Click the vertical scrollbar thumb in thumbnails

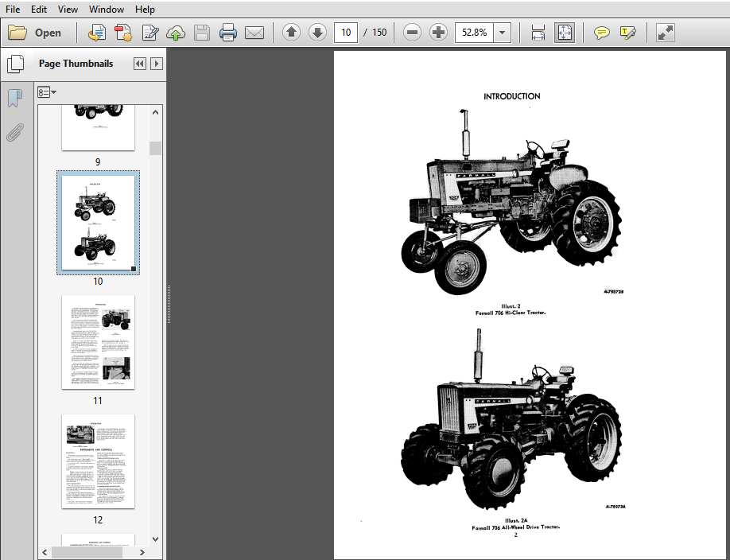156,148
